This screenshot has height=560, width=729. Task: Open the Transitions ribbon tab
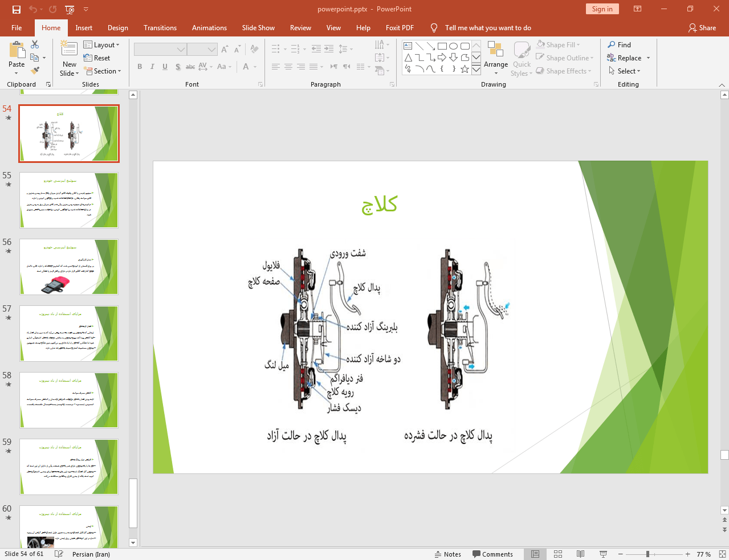click(x=160, y=28)
